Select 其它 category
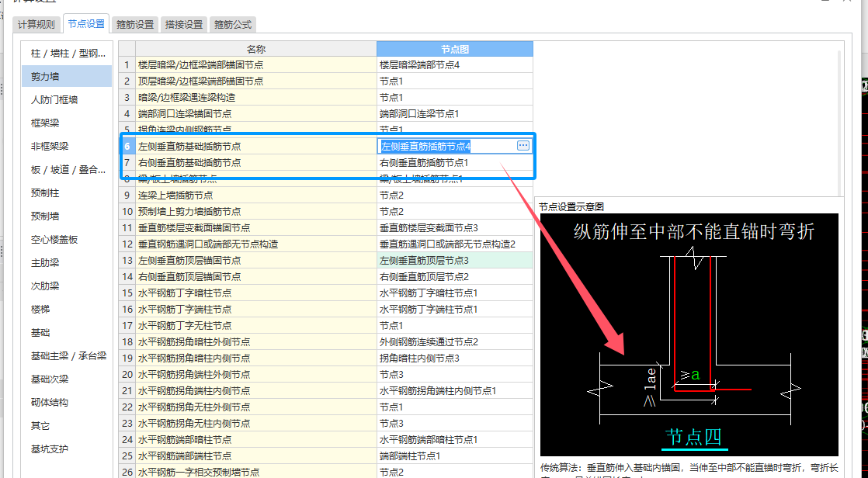Viewport: 868px width, 478px height. [67, 425]
